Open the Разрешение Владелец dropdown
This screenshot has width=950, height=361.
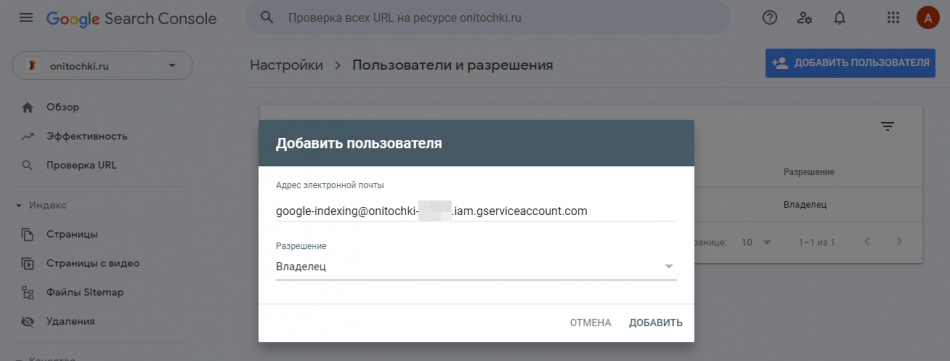(x=476, y=267)
